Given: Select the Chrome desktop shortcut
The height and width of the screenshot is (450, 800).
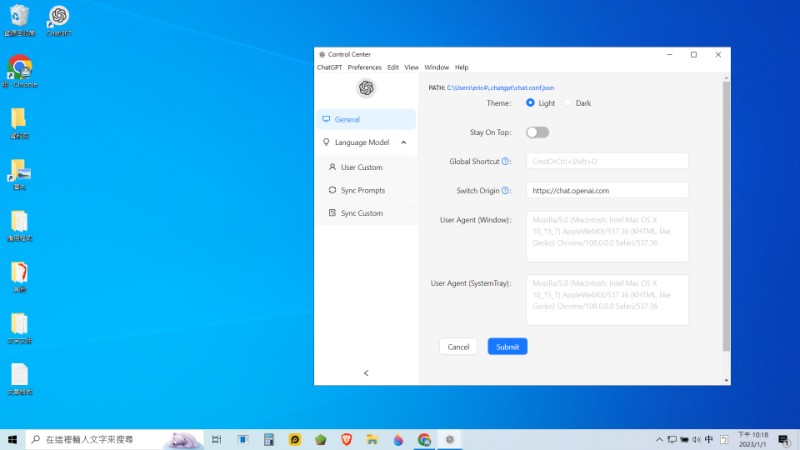Looking at the screenshot, I should tap(19, 71).
